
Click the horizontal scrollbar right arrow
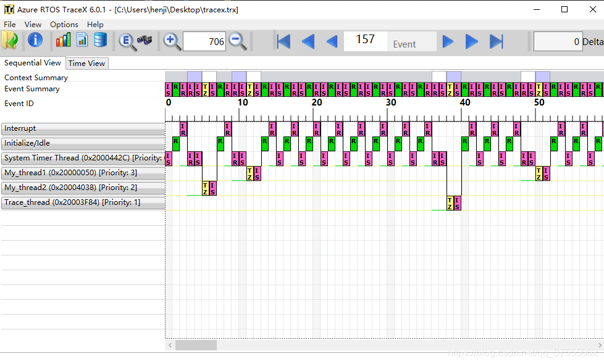pos(600,345)
